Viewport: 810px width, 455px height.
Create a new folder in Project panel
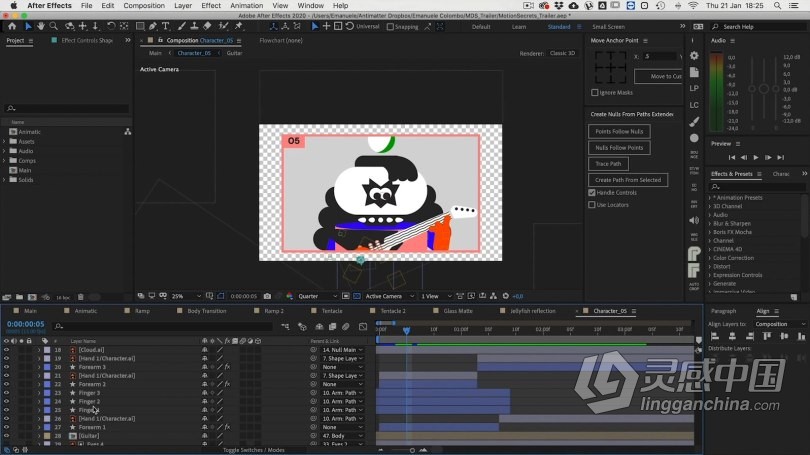point(19,297)
